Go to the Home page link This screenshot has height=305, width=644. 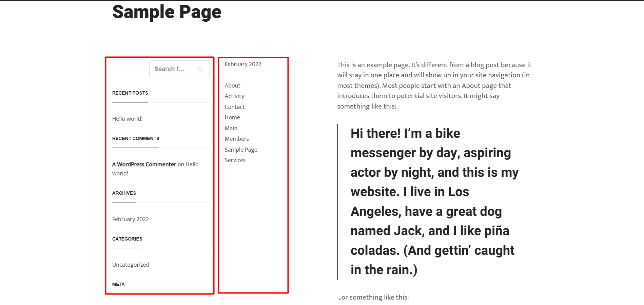(232, 117)
